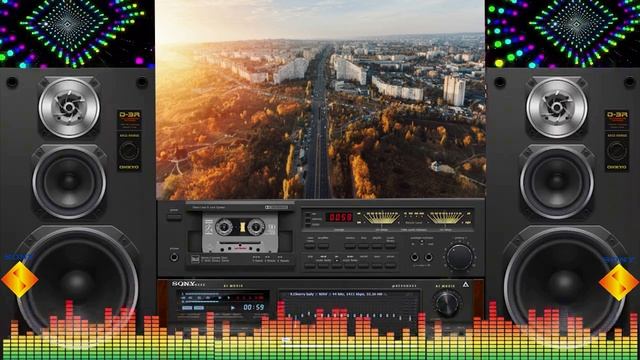Click the left VU meter on the deck

coord(382,218)
